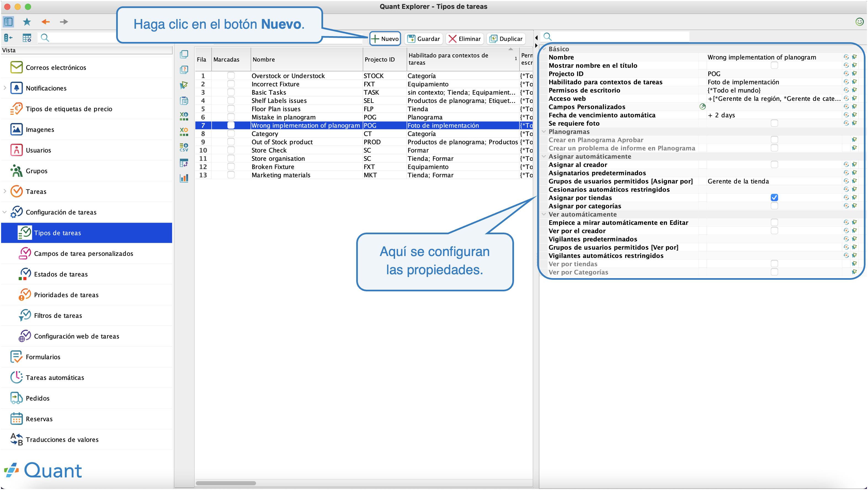
Task: Check the Marcadas box for Marketing materials
Action: (x=231, y=175)
